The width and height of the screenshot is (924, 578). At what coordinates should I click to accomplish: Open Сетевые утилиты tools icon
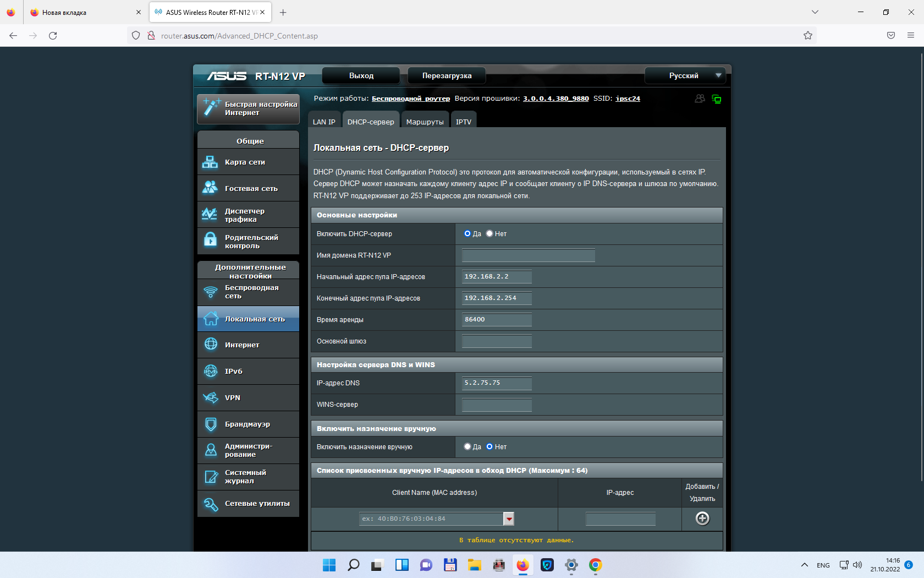[211, 504]
